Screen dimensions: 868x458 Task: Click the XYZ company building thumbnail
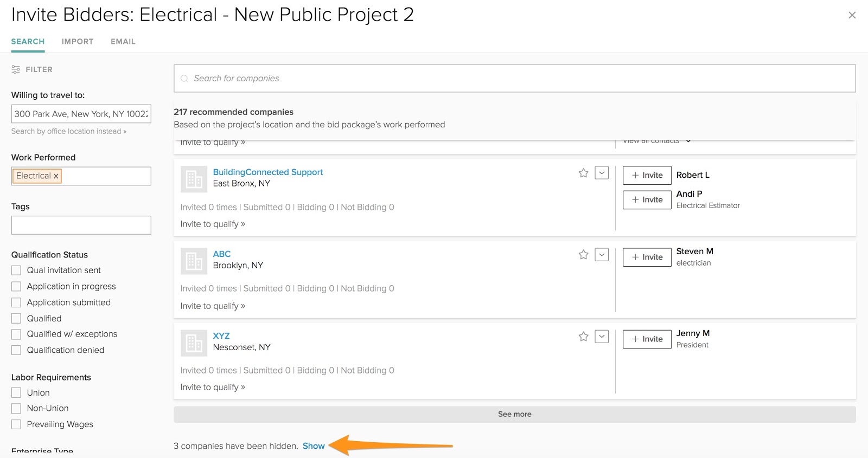(x=194, y=343)
